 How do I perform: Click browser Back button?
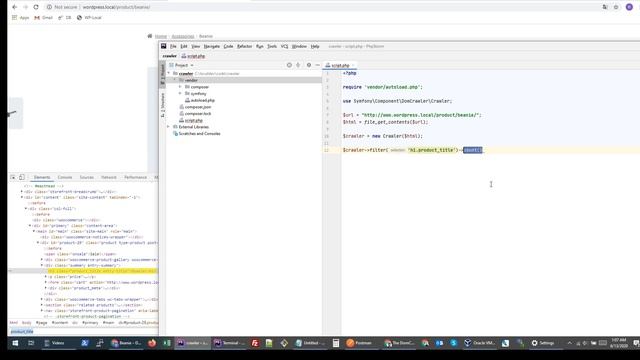click(x=15, y=7)
